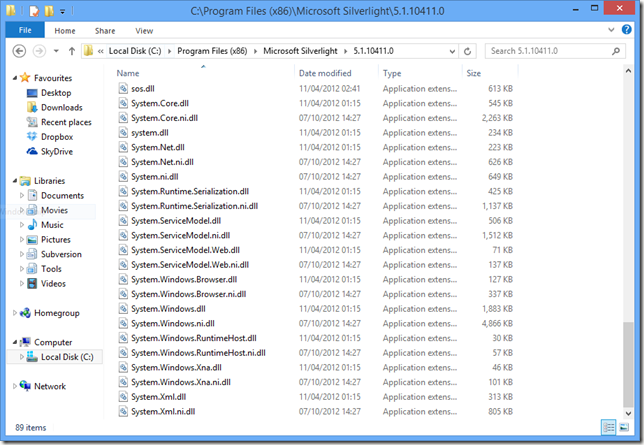This screenshot has width=644, height=445.
Task: Select Network in navigation pane
Action: 50,386
